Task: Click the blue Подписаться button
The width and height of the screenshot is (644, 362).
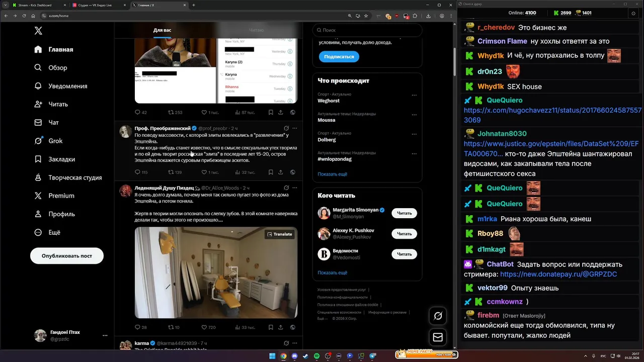Action: tap(339, 57)
